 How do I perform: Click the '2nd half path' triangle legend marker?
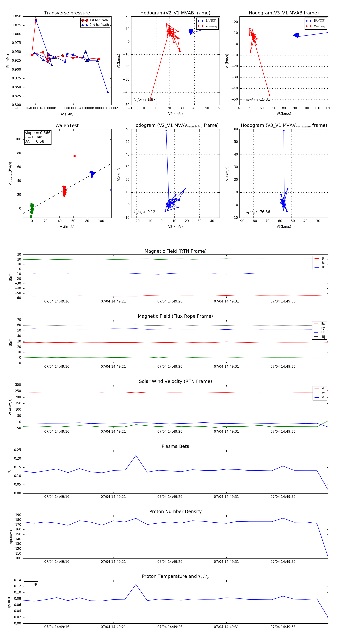[84, 25]
